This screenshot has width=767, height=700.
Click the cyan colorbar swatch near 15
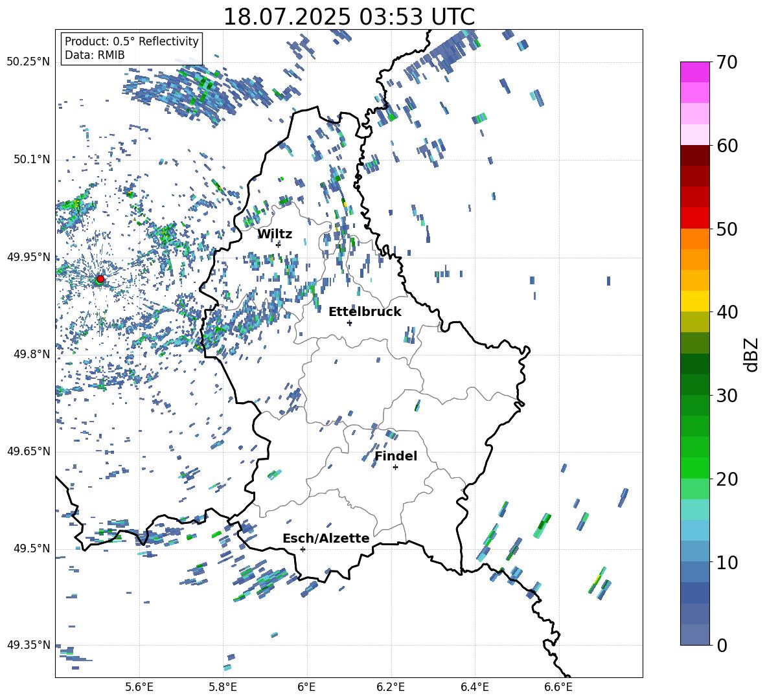694,510
